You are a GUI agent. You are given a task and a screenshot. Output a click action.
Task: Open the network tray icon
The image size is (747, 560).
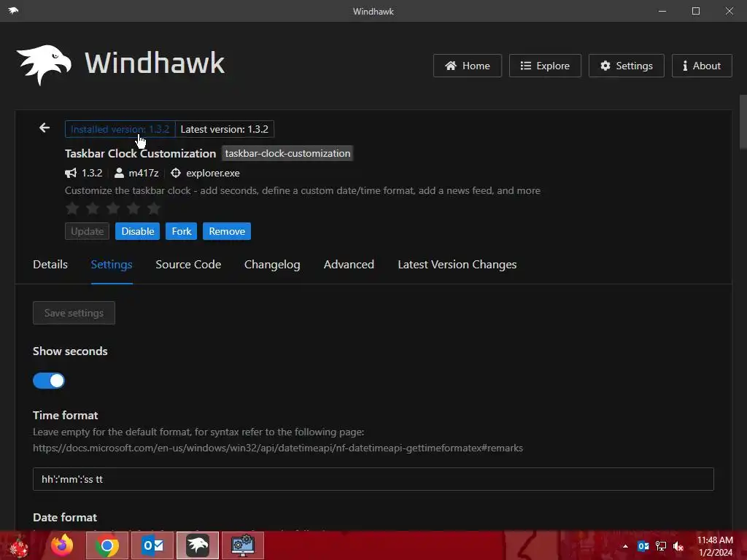661,546
